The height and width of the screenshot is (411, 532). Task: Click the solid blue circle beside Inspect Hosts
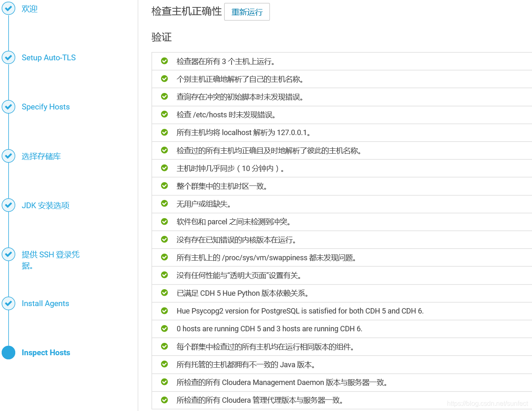tap(8, 352)
